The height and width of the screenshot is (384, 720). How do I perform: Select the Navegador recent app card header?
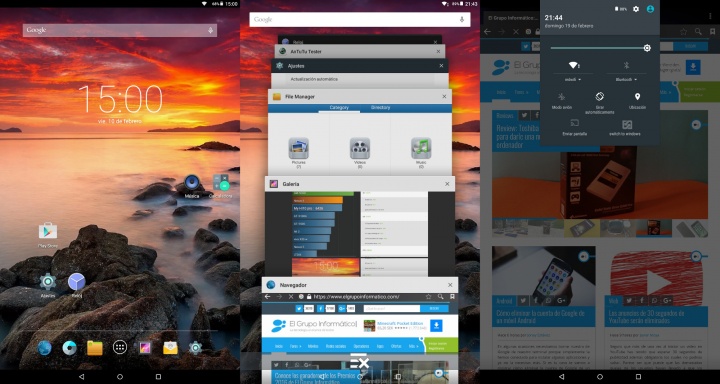pyautogui.click(x=360, y=285)
